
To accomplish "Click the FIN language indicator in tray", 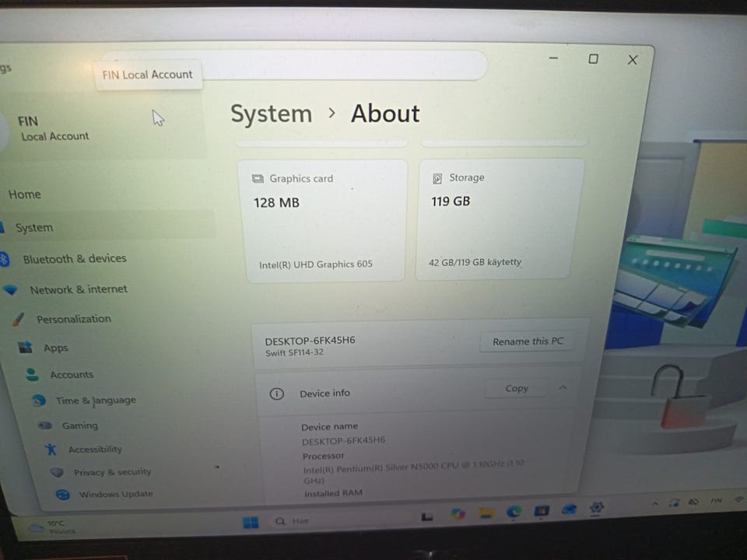I will [716, 500].
